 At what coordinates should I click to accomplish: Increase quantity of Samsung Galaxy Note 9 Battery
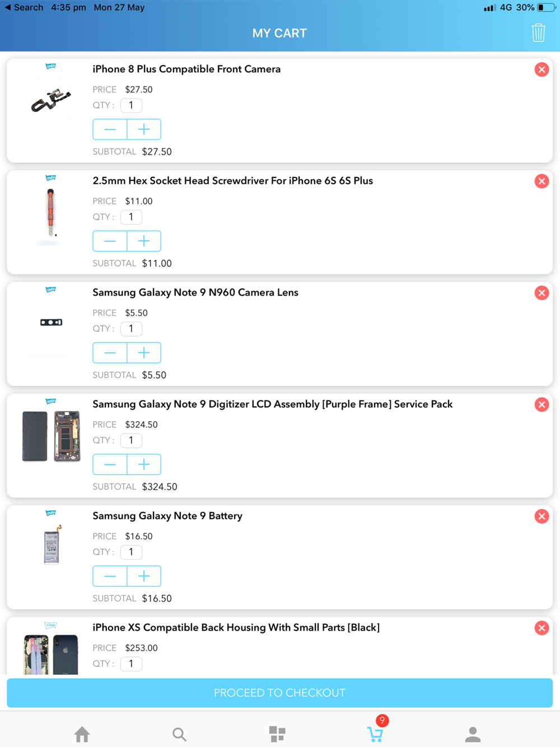click(144, 576)
